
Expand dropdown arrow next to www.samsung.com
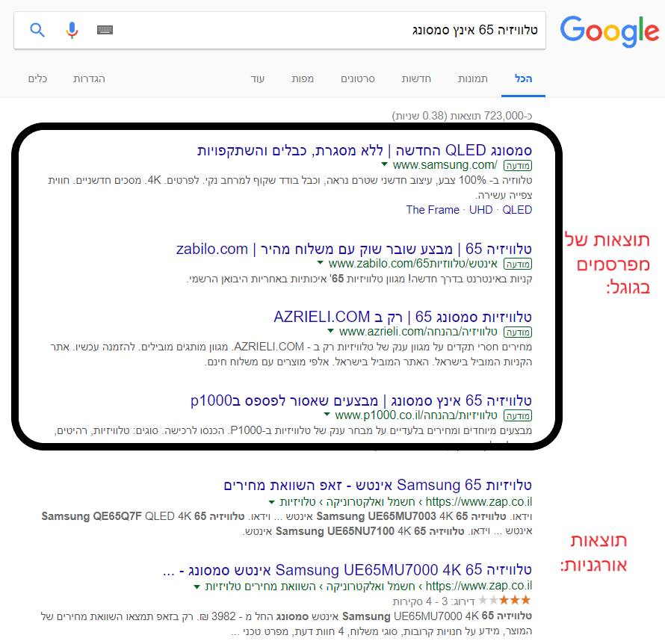click(384, 164)
